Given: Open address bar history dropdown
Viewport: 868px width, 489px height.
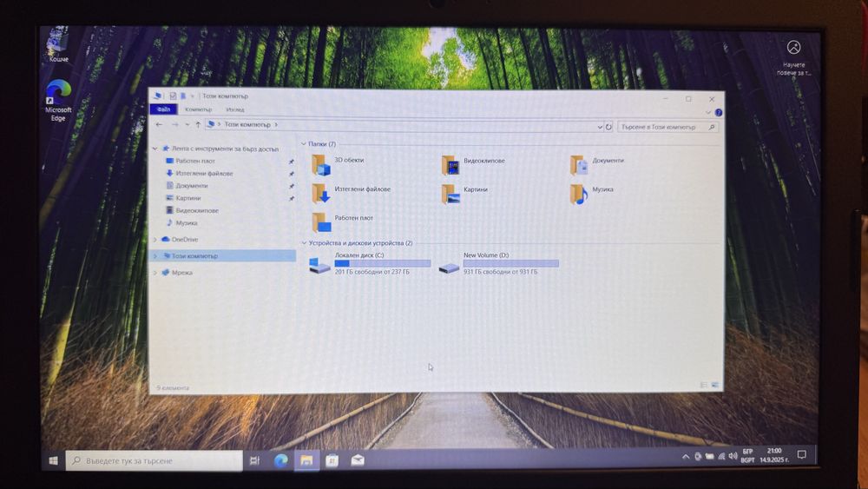Looking at the screenshot, I should (600, 127).
